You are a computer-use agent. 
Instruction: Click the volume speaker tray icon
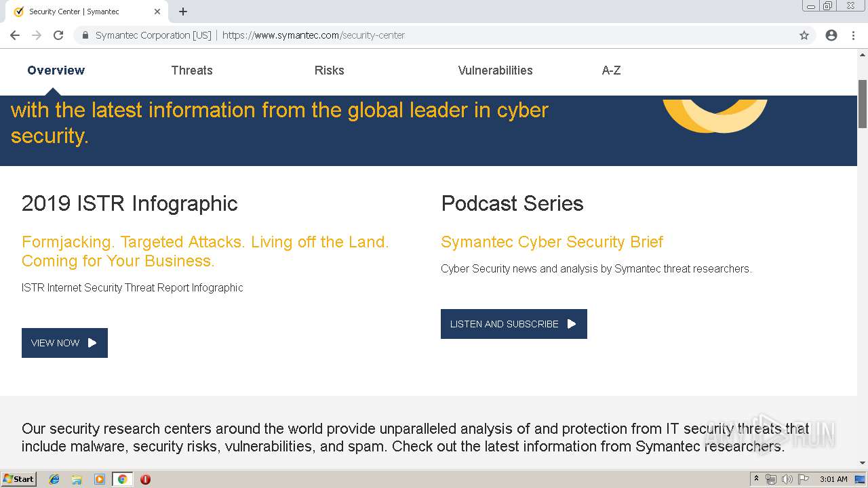787,479
